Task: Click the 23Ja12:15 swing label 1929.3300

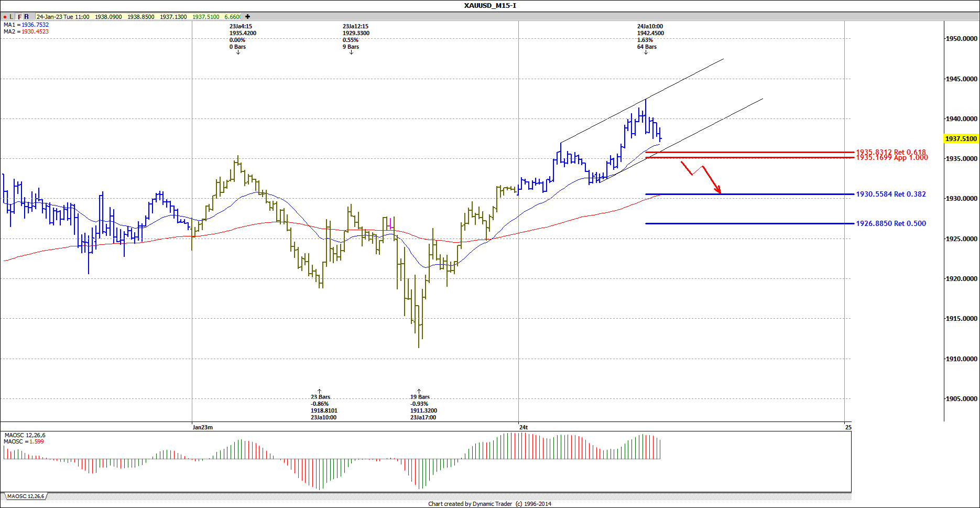Action: click(356, 37)
